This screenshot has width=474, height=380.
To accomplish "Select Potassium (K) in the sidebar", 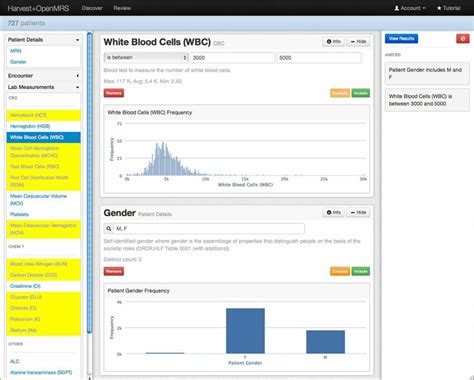I will click(x=43, y=319).
